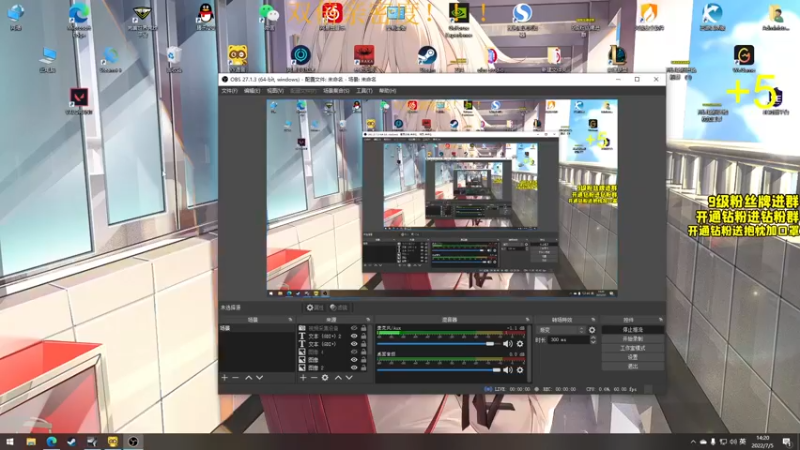Click the 停止推流 button
The width and height of the screenshot is (800, 450).
coord(633,330)
